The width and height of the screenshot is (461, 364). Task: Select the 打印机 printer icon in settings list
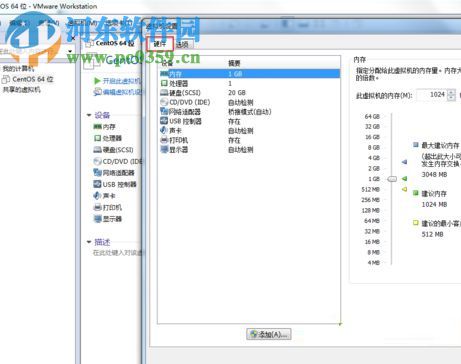tap(164, 140)
